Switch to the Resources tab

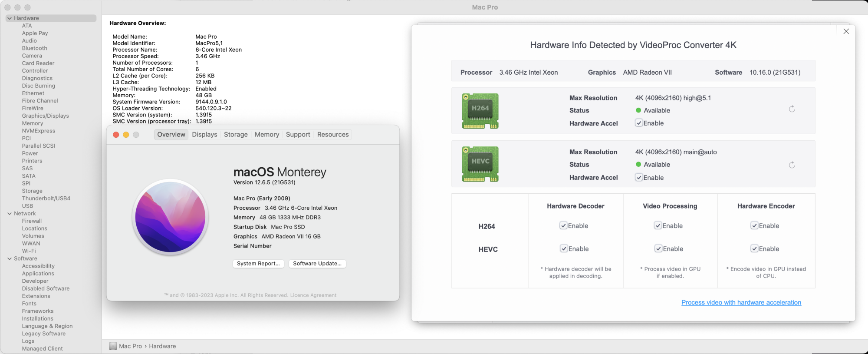[x=333, y=135]
